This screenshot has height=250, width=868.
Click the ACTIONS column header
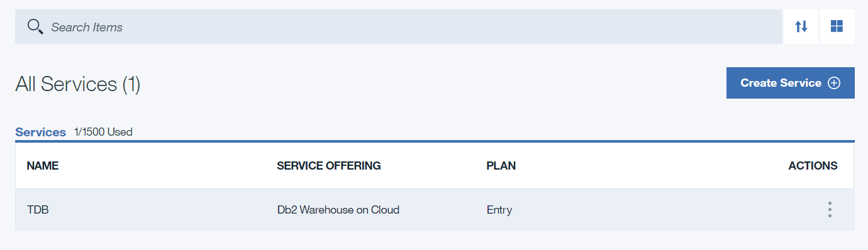pos(813,166)
